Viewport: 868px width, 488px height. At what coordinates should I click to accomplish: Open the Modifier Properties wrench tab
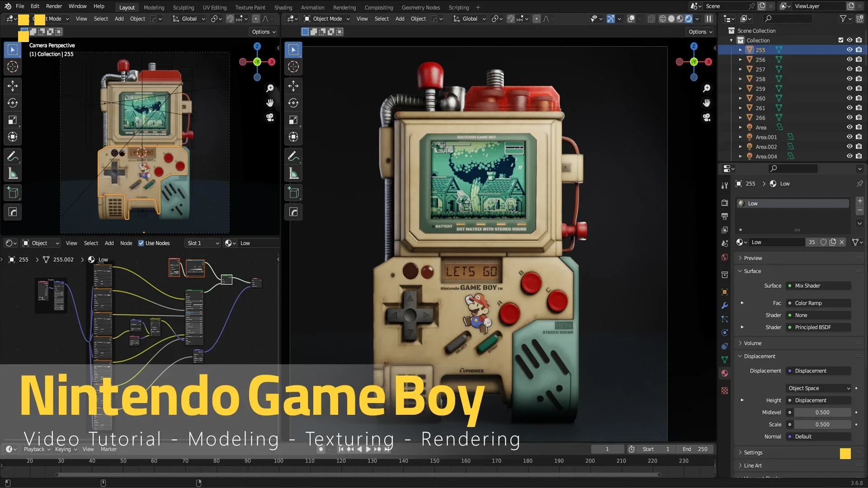point(725,306)
